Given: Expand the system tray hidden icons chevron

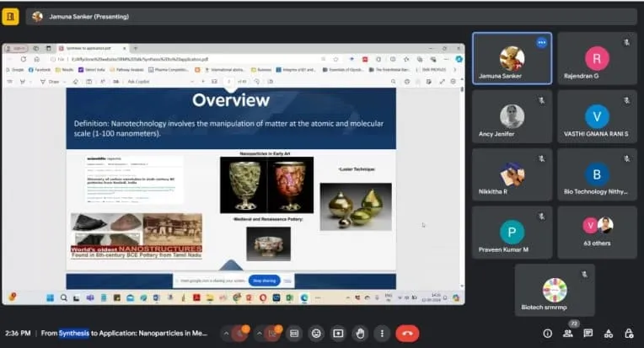Looking at the screenshot, I should point(348,298).
